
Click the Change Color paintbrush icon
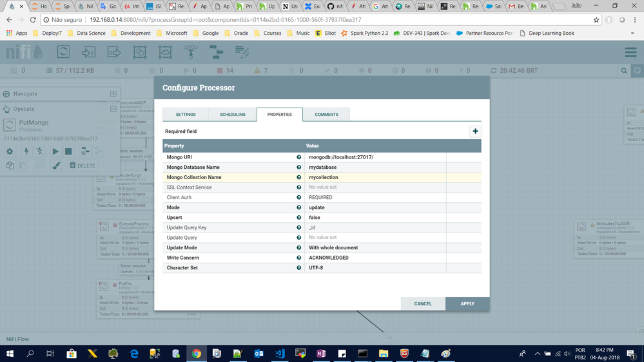(x=56, y=166)
